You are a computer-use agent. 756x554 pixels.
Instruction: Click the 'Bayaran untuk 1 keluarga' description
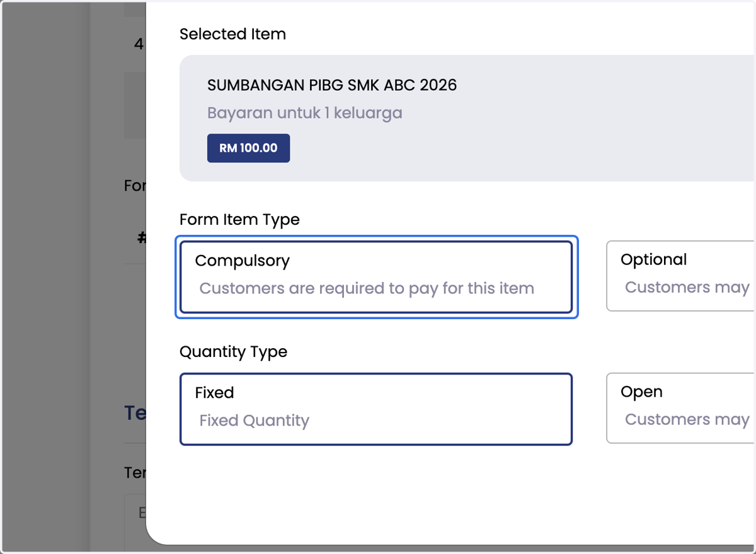(305, 113)
